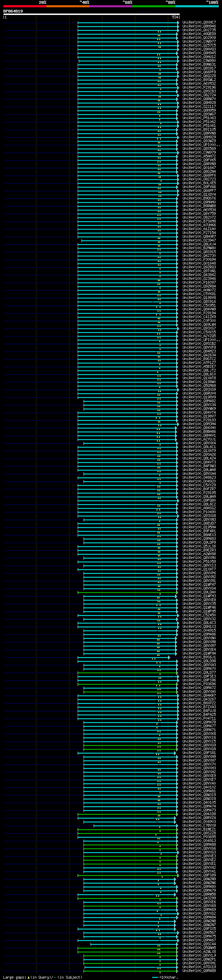Open hit UniRef100_Q5JLS6
This screenshot has height=980, width=222.
(x=199, y=546)
